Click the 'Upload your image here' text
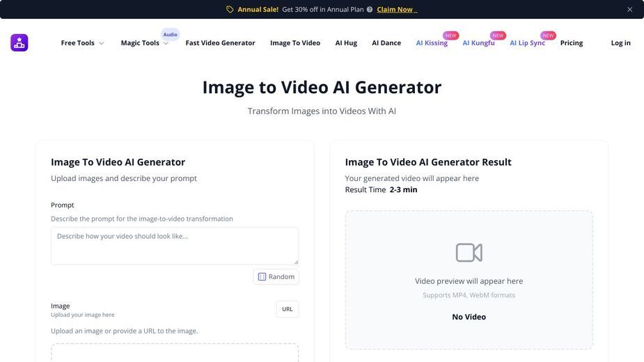Viewport: 644px width, 362px height. [x=83, y=315]
